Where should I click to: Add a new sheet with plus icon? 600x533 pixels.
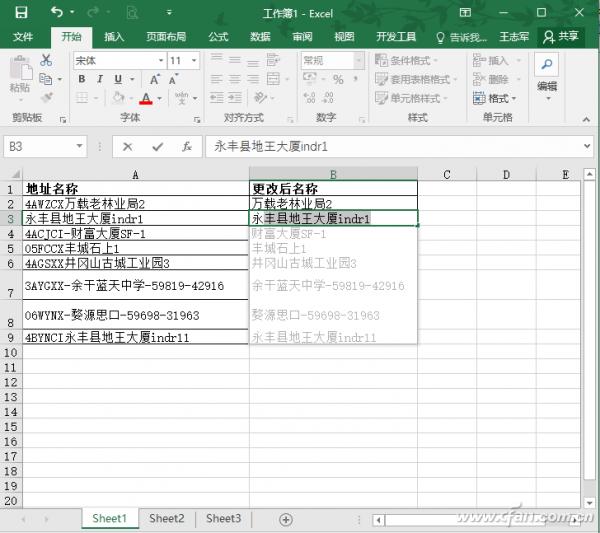click(x=286, y=519)
